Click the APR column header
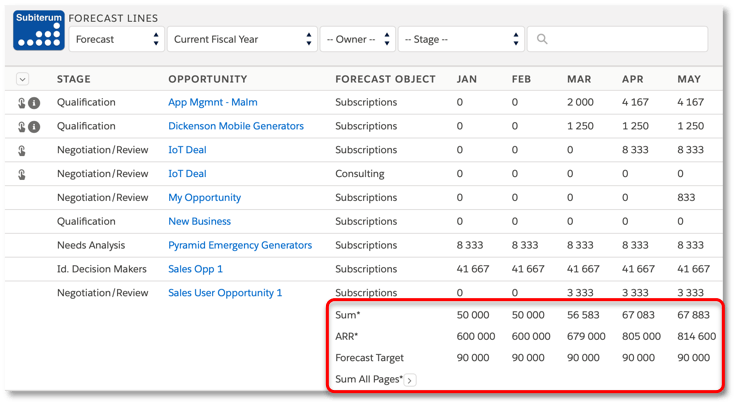 pyautogui.click(x=633, y=79)
